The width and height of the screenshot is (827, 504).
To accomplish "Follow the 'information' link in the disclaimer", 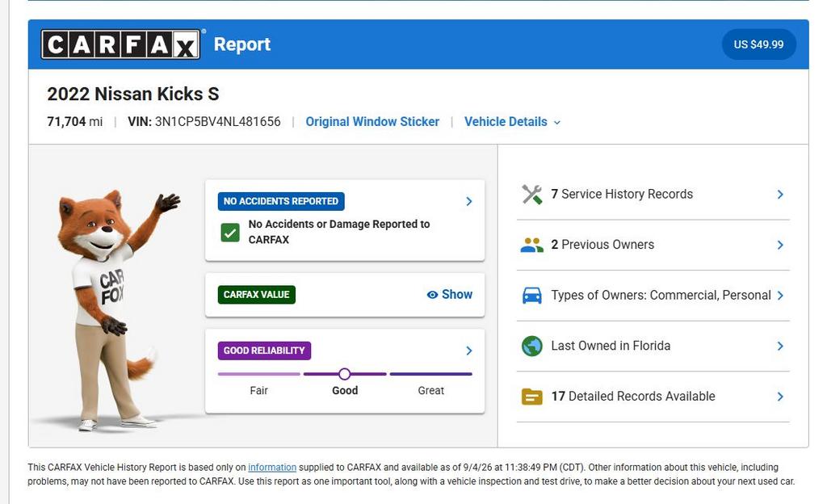I will pos(272,467).
